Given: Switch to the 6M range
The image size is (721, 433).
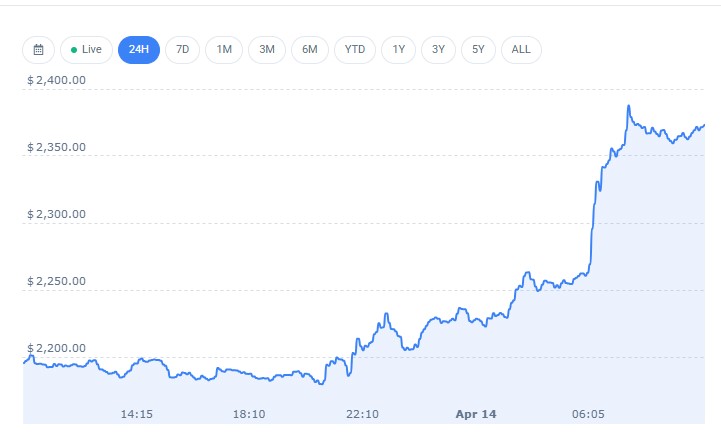Looking at the screenshot, I should tap(310, 49).
